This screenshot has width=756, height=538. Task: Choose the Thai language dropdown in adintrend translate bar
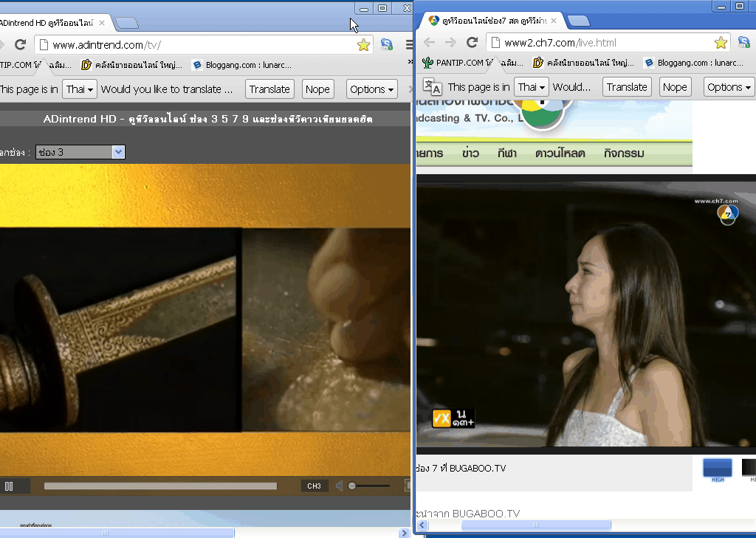click(x=80, y=89)
